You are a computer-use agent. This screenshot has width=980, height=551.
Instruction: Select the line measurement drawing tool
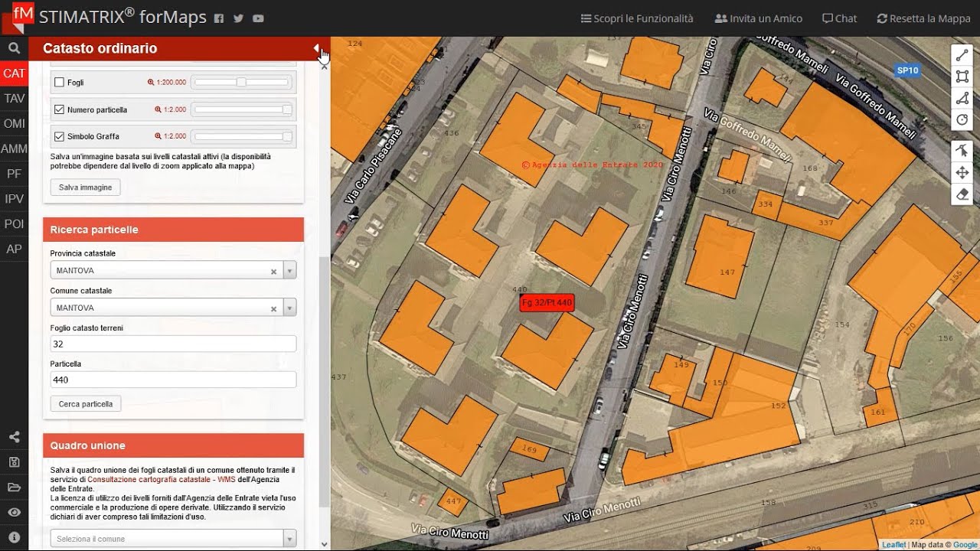pyautogui.click(x=962, y=55)
